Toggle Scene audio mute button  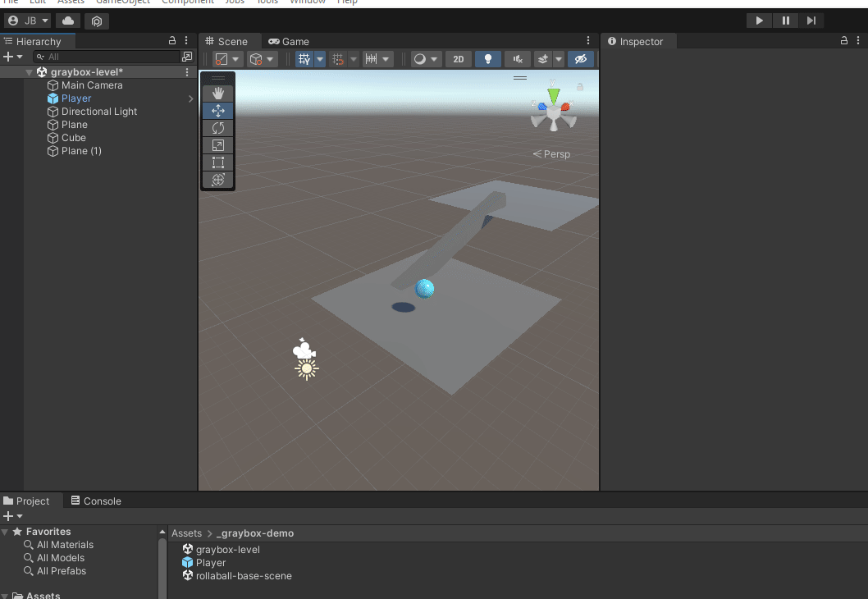click(x=518, y=59)
